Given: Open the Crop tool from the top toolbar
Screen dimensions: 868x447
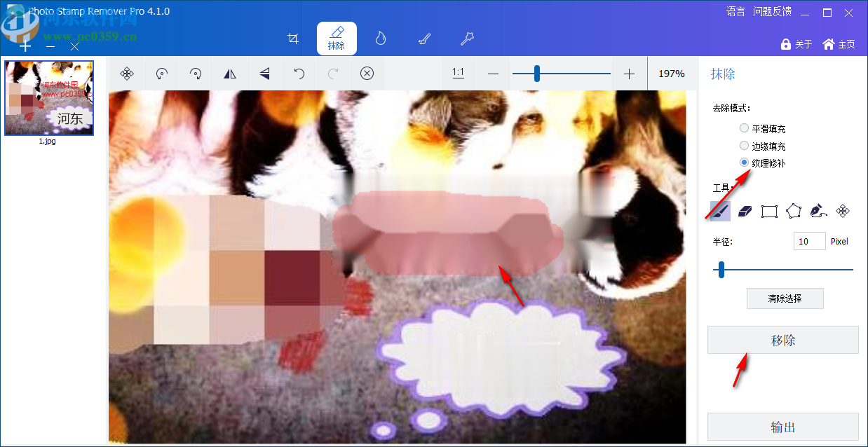Looking at the screenshot, I should click(x=293, y=39).
